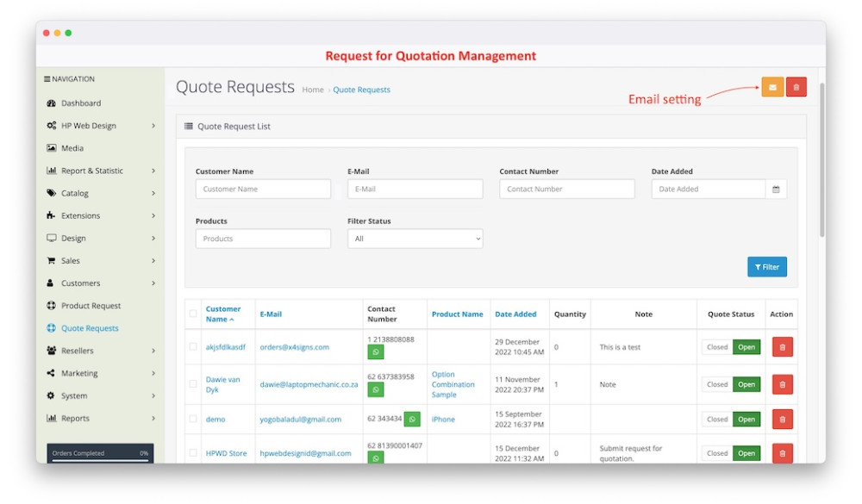Open the calendar picker for Date Added
862x504 pixels.
click(776, 190)
